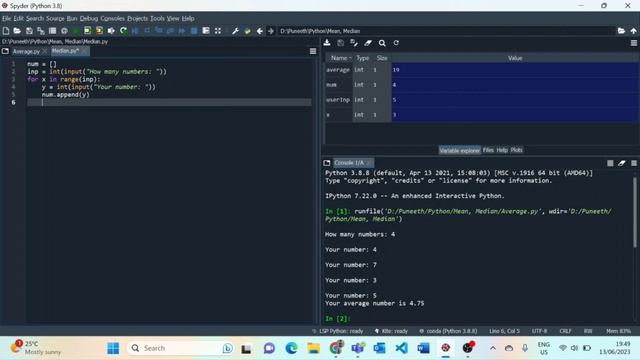Change to parent directory arrow

[x=633, y=31]
